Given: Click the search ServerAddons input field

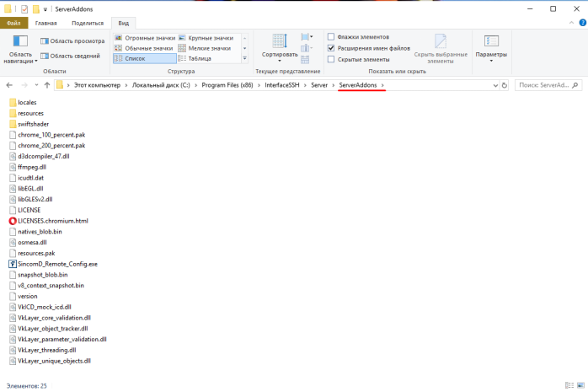Looking at the screenshot, I should (548, 85).
